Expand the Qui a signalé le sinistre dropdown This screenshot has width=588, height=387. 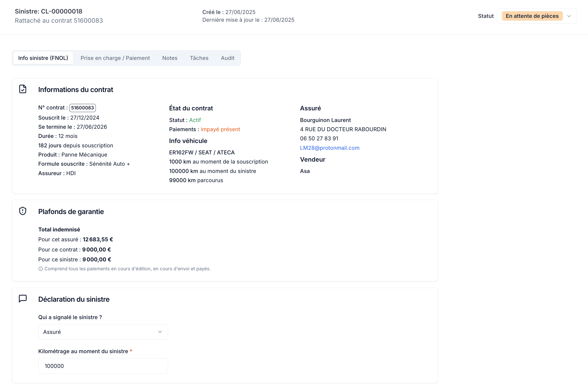103,332
